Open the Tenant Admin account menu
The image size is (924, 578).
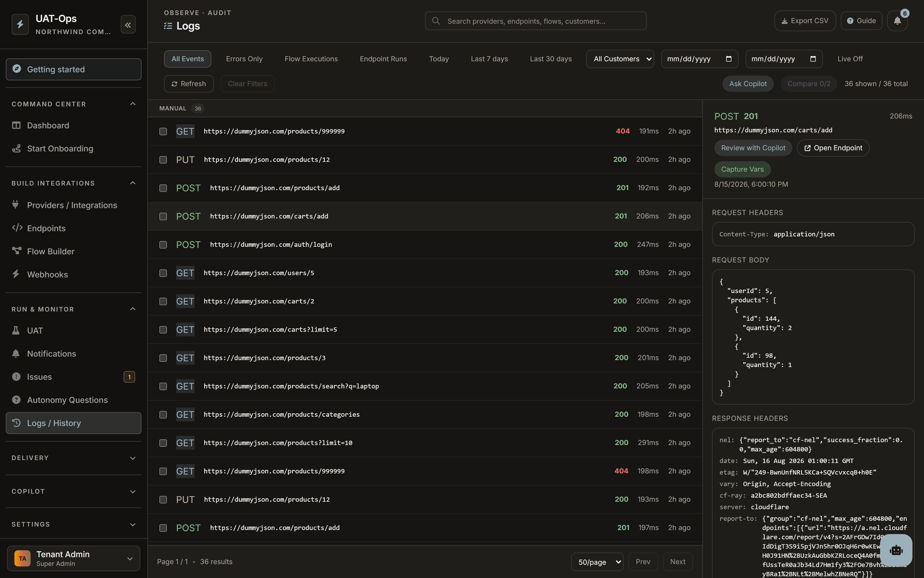tap(74, 559)
